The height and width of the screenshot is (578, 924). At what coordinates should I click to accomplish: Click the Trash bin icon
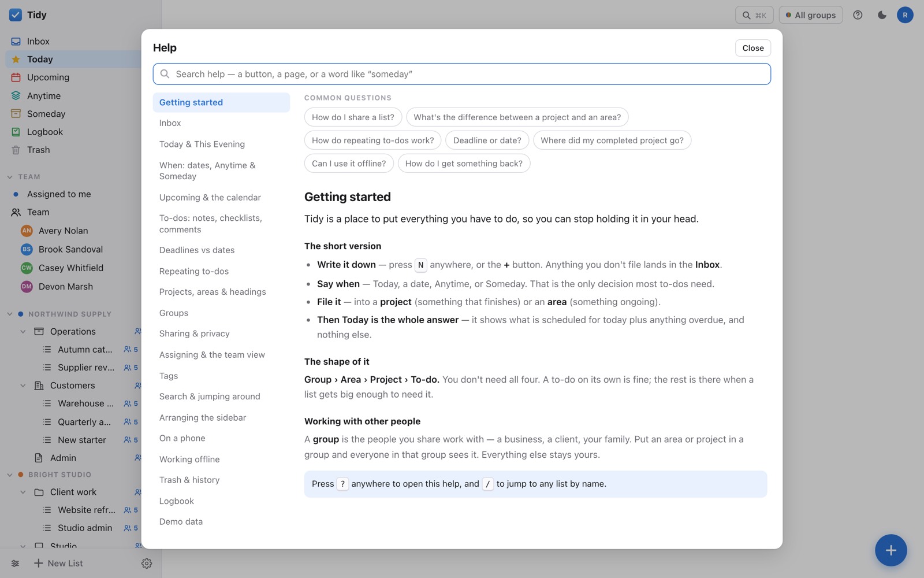click(16, 150)
